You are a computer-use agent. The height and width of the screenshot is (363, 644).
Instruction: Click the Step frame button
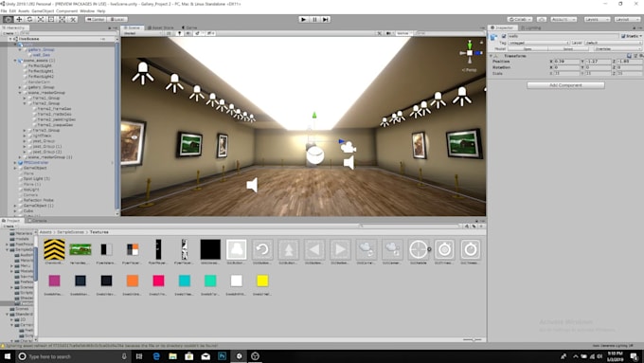(325, 19)
